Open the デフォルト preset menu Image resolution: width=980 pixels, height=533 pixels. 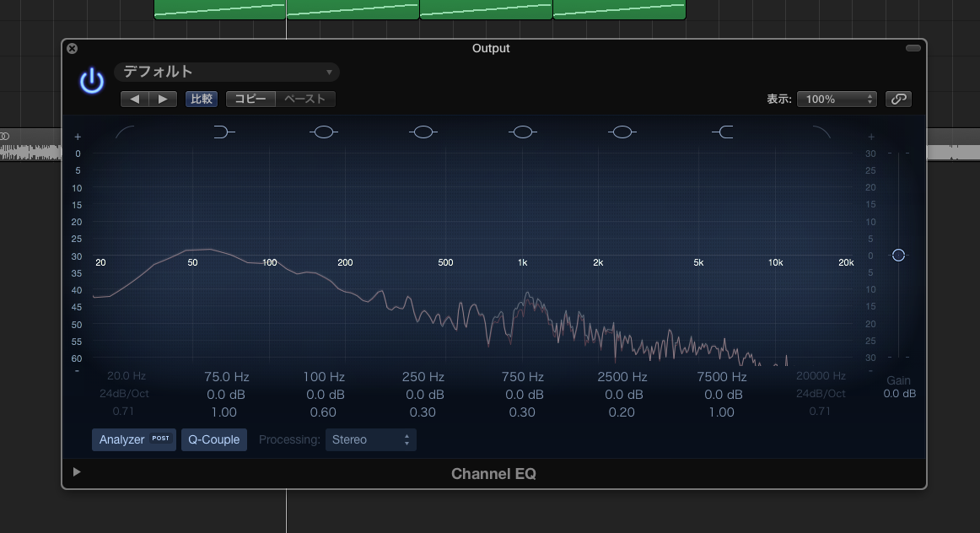point(226,72)
